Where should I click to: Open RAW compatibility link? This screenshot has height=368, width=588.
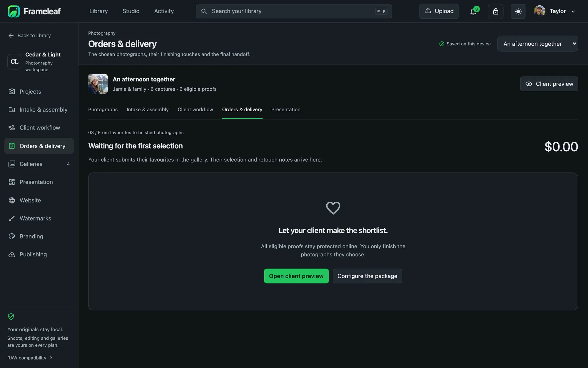point(30,358)
